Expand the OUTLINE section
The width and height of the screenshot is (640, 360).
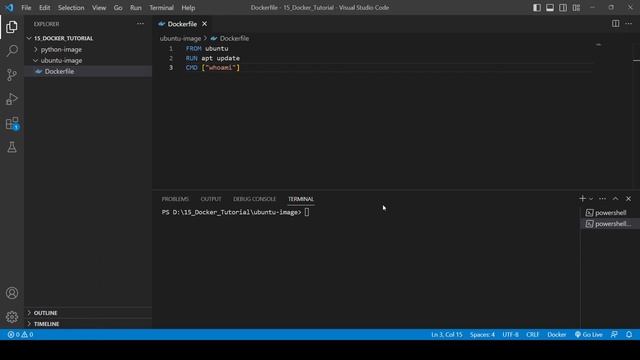pos(88,313)
